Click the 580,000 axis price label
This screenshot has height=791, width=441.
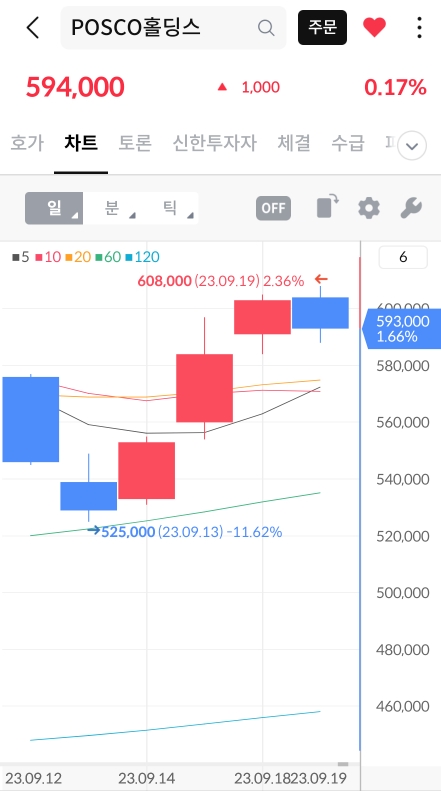point(403,365)
